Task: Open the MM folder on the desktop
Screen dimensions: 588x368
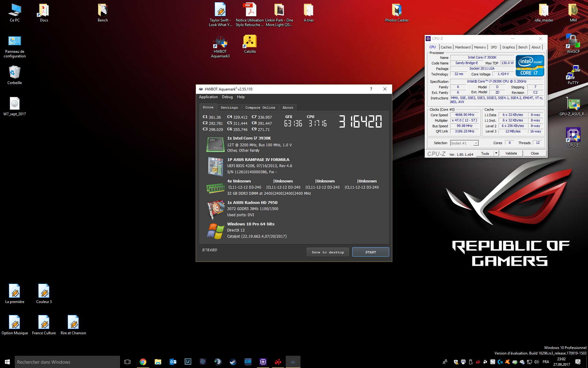Action: 573,13
